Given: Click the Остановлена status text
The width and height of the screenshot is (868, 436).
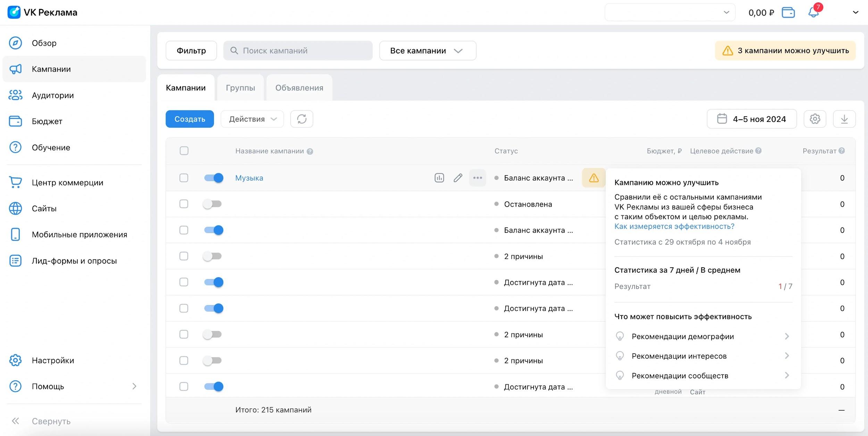Looking at the screenshot, I should 528,204.
